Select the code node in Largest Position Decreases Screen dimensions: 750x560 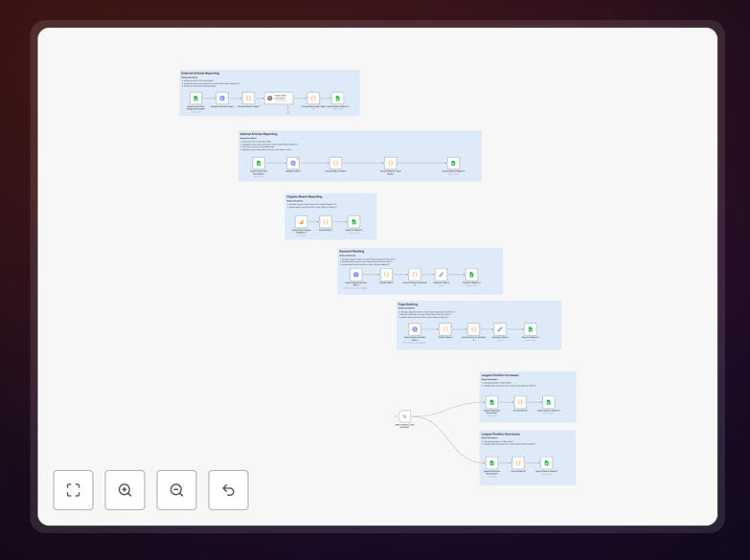518,463
